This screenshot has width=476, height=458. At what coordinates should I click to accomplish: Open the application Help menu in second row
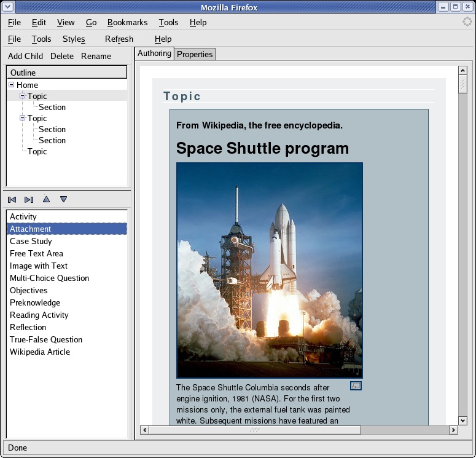tap(163, 39)
